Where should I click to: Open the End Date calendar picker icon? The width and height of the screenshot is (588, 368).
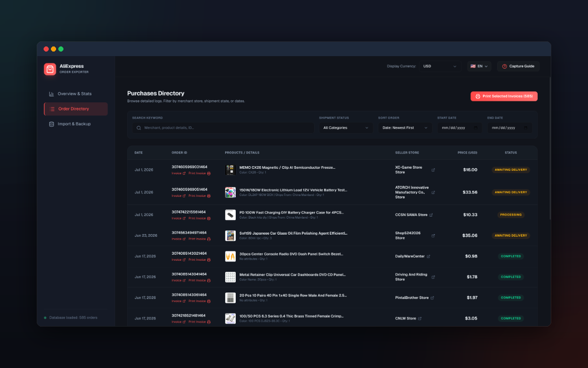(x=526, y=128)
